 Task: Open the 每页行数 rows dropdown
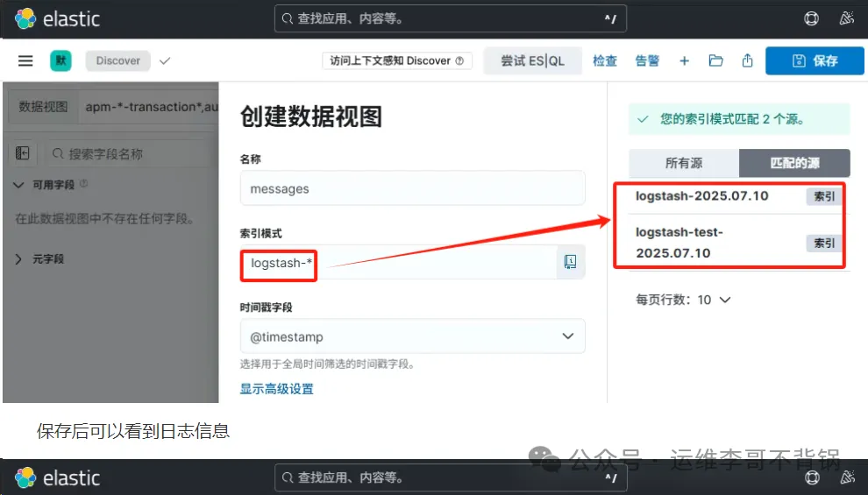point(684,300)
